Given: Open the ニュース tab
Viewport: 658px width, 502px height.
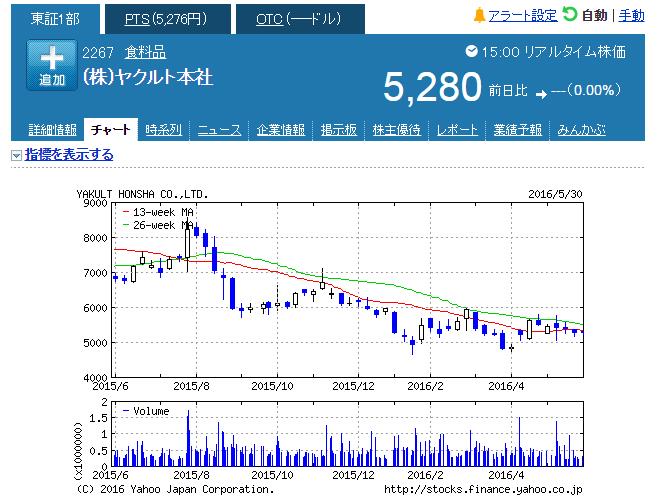Looking at the screenshot, I should click(x=219, y=130).
